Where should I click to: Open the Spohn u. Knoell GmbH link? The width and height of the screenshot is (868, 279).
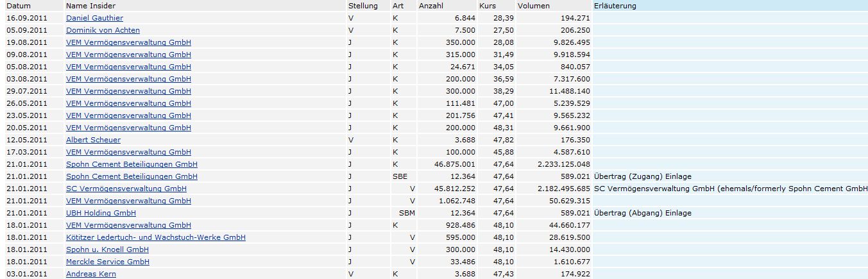(107, 249)
